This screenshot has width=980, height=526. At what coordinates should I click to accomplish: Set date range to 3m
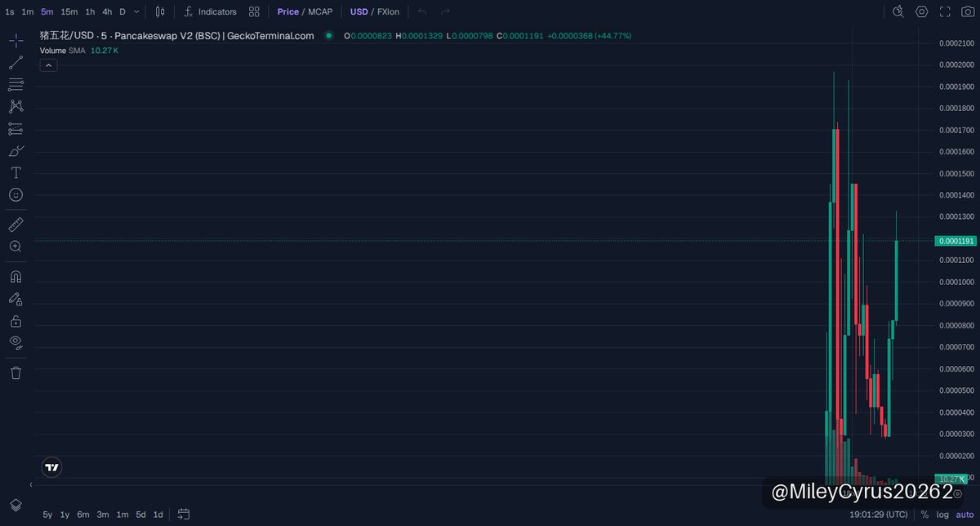103,515
